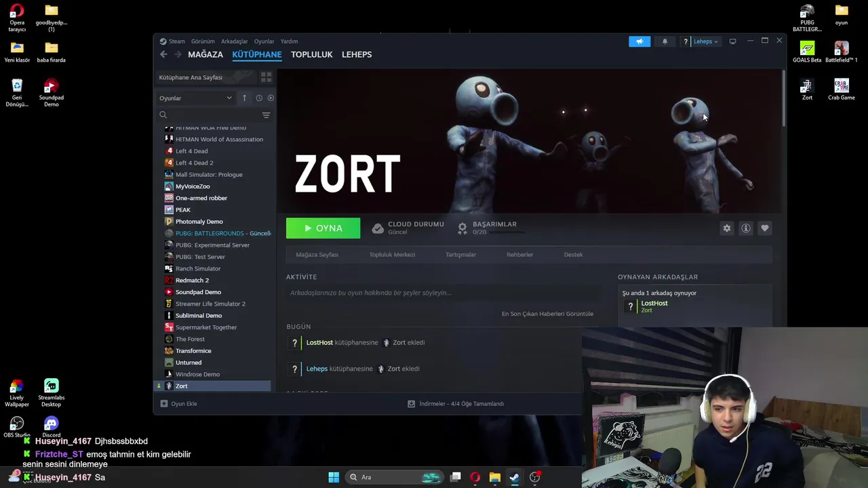Open Opera browser from taskbar

475,477
